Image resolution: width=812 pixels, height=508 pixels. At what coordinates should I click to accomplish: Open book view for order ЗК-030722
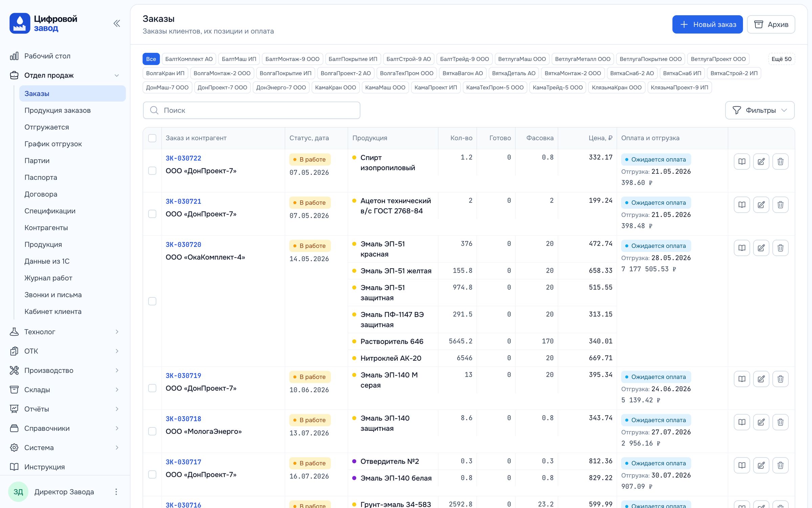742,162
